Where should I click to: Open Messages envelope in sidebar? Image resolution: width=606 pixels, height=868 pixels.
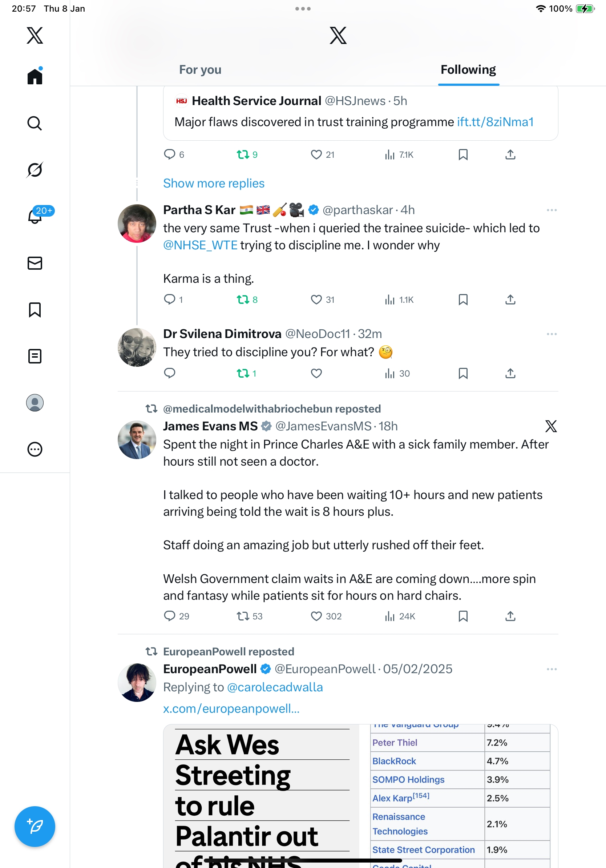[35, 263]
